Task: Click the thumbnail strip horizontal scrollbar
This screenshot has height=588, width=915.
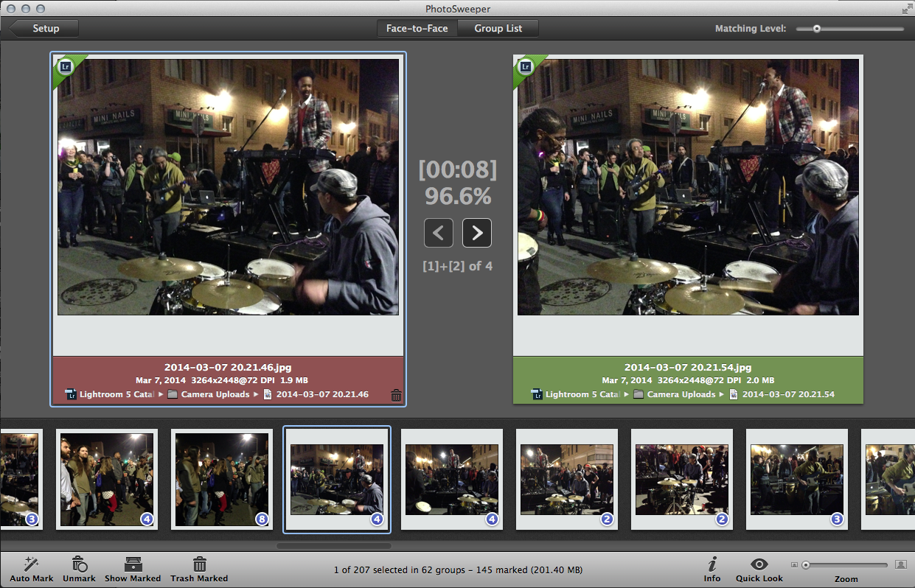Action: point(334,546)
